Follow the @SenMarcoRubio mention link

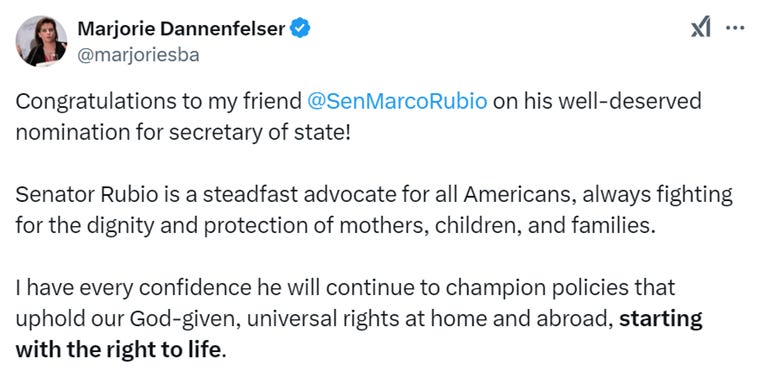tap(397, 101)
